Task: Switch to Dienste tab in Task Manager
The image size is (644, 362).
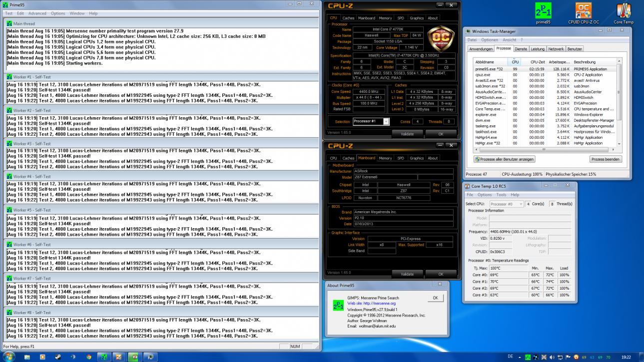Action: [x=521, y=49]
